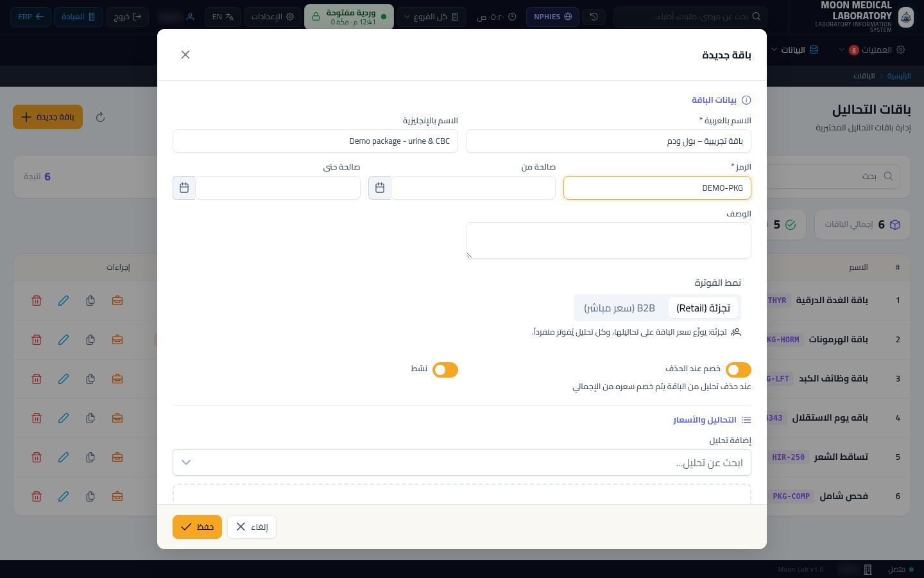Open the صالحة من calendar picker icon
This screenshot has width=924, height=578.
pos(380,188)
